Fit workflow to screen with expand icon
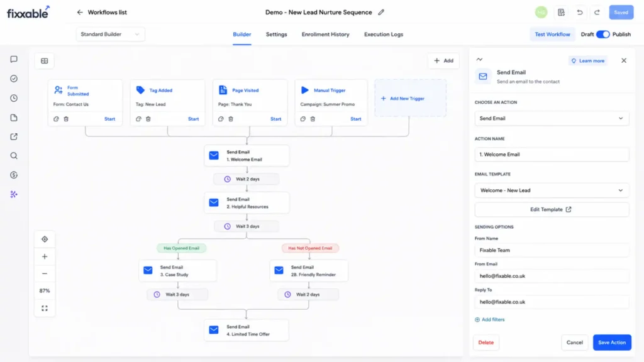Viewport: 644px width, 362px height. click(45, 308)
